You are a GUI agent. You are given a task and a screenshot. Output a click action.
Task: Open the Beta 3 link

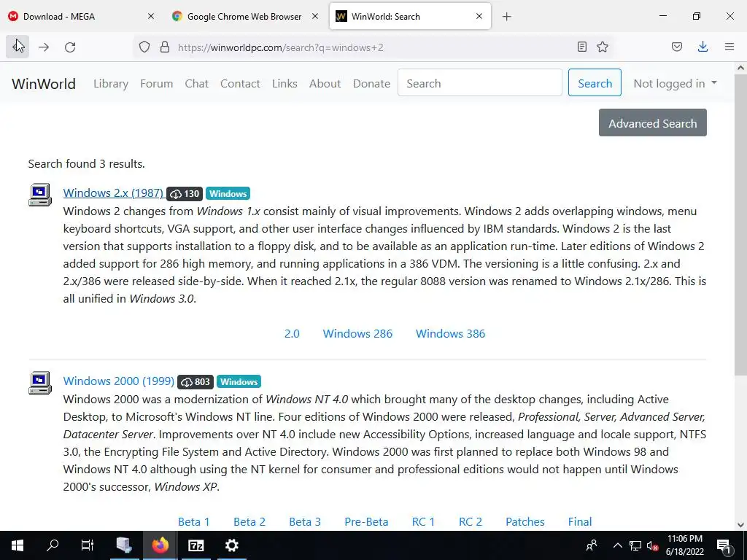point(305,521)
